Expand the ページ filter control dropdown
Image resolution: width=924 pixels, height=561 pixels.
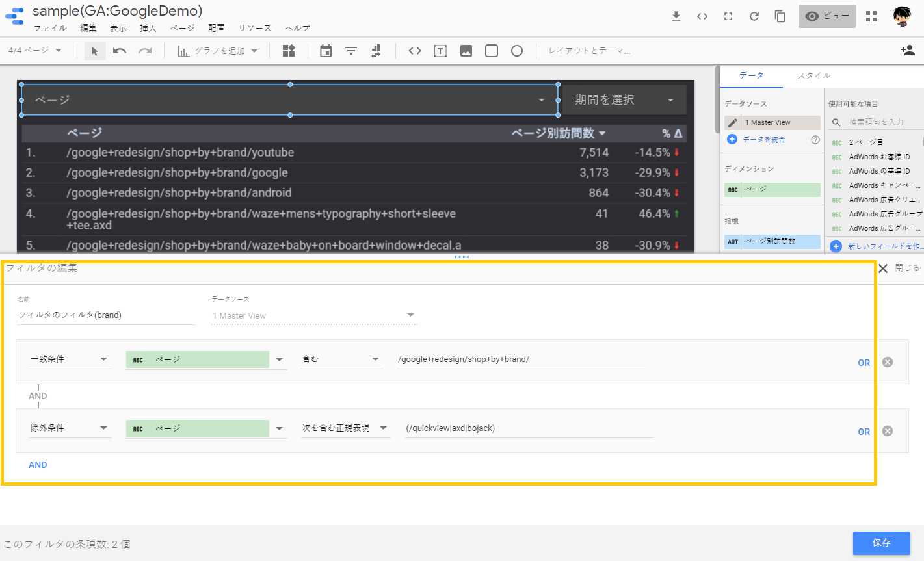[x=542, y=100]
